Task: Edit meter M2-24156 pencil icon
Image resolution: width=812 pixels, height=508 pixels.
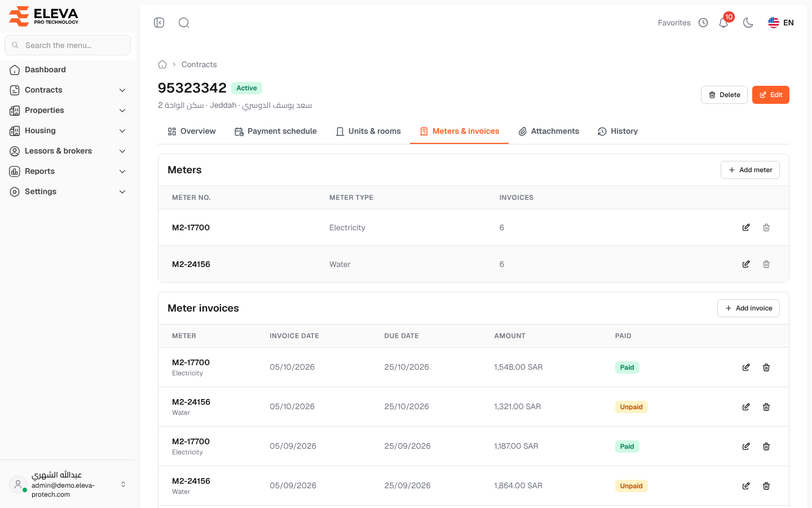Action: [746, 264]
